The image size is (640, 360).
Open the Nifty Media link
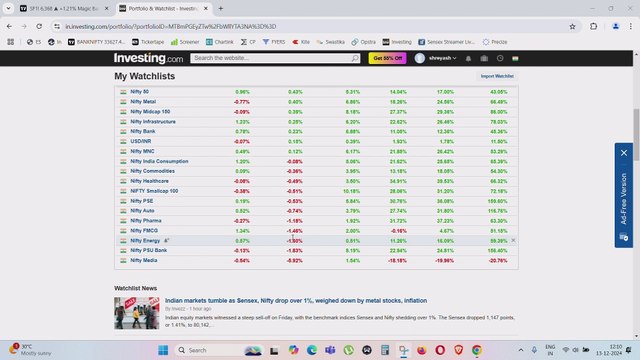tap(144, 260)
